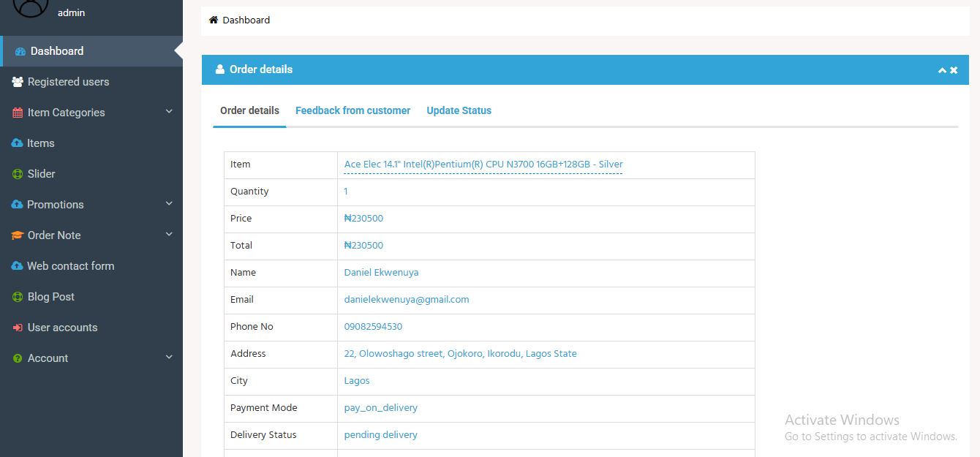
Task: Click the Dashboard gauge icon in sidebar
Action: click(x=20, y=51)
